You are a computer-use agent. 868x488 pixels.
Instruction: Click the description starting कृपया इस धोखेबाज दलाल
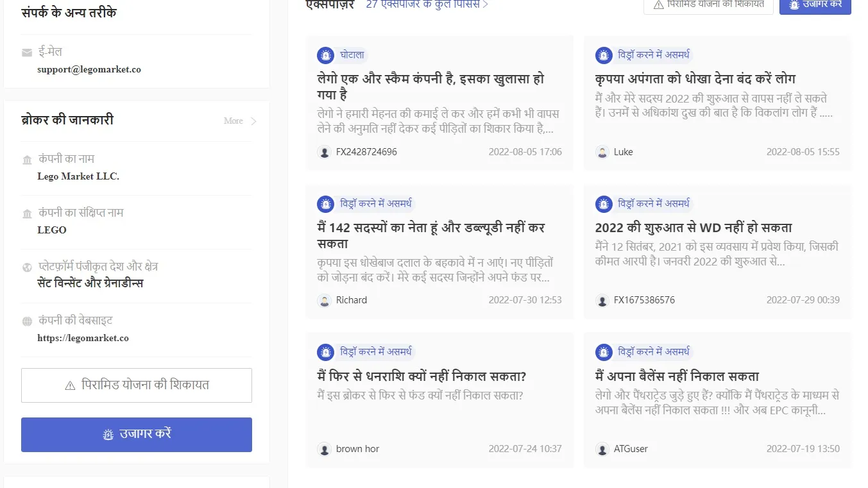tap(436, 270)
